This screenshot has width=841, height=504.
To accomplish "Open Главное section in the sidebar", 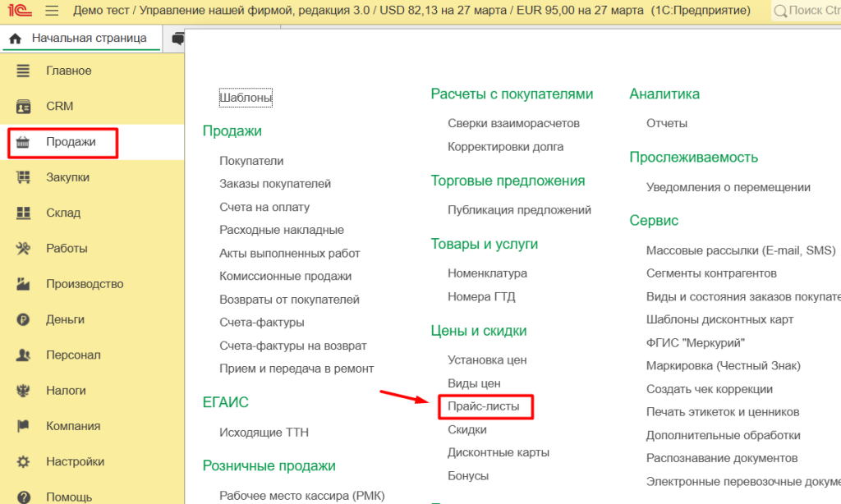I will 68,71.
